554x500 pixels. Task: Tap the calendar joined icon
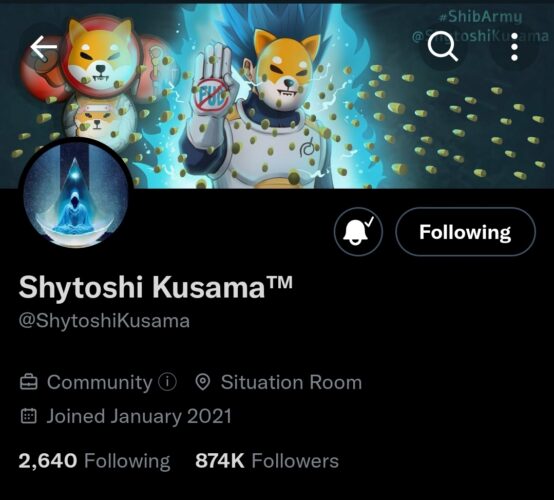point(29,416)
